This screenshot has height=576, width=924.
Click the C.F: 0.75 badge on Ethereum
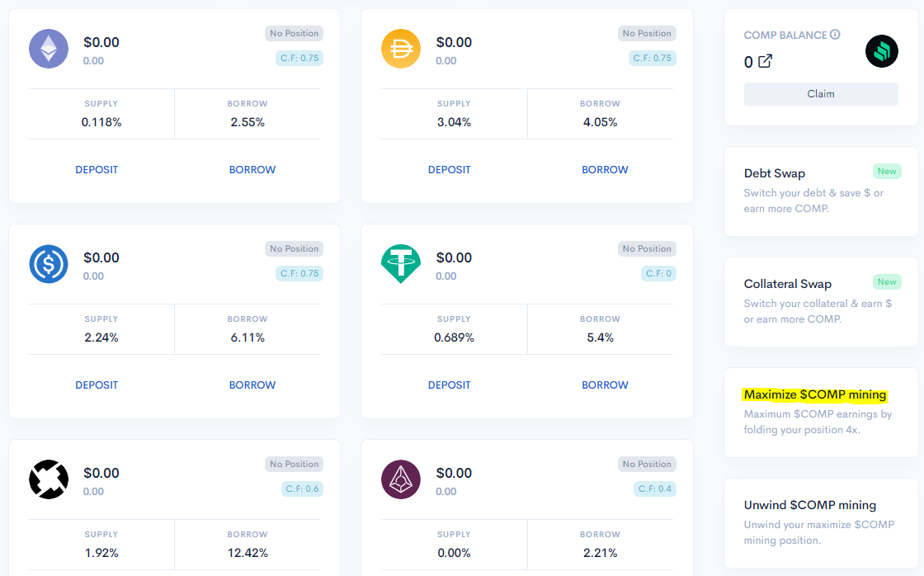click(299, 58)
